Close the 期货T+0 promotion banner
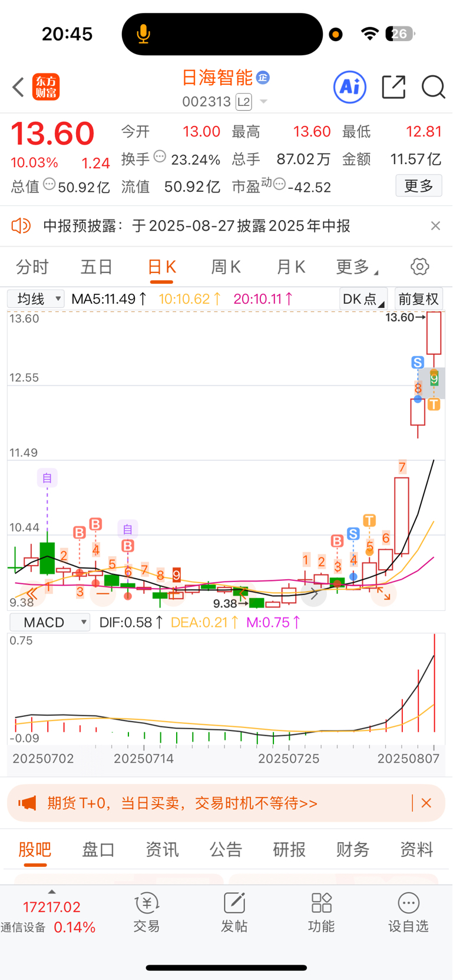This screenshot has height=980, width=453. tap(426, 803)
